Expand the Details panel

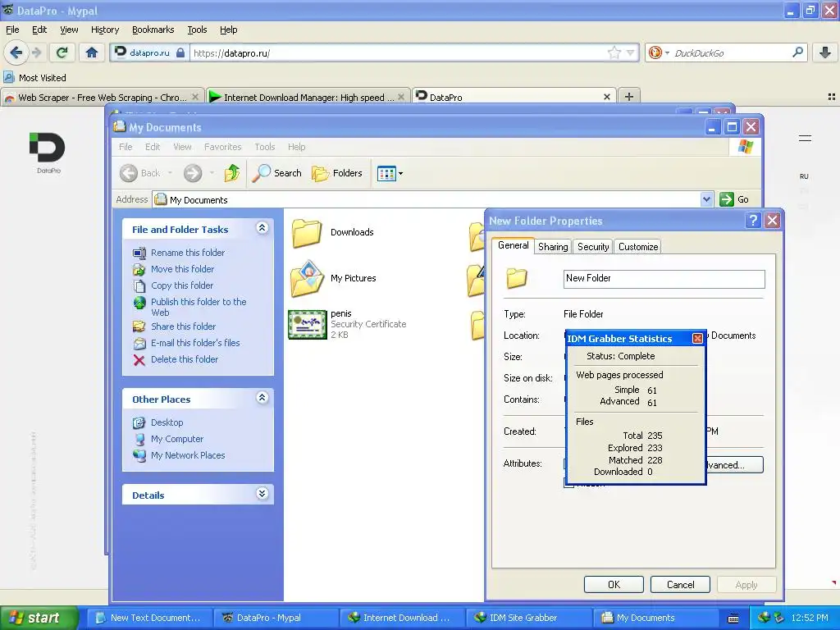(x=262, y=494)
